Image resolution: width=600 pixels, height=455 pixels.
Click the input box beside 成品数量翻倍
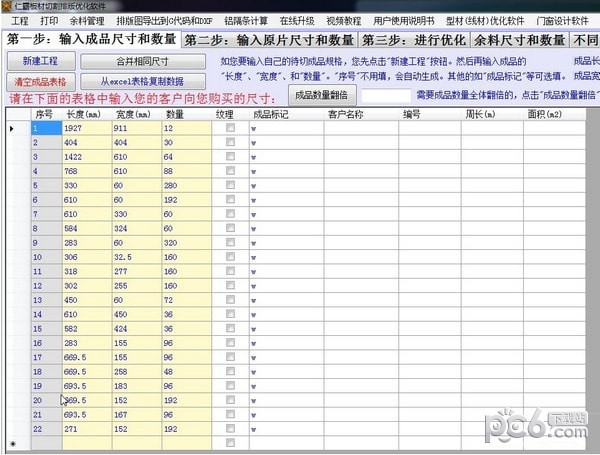(x=385, y=95)
